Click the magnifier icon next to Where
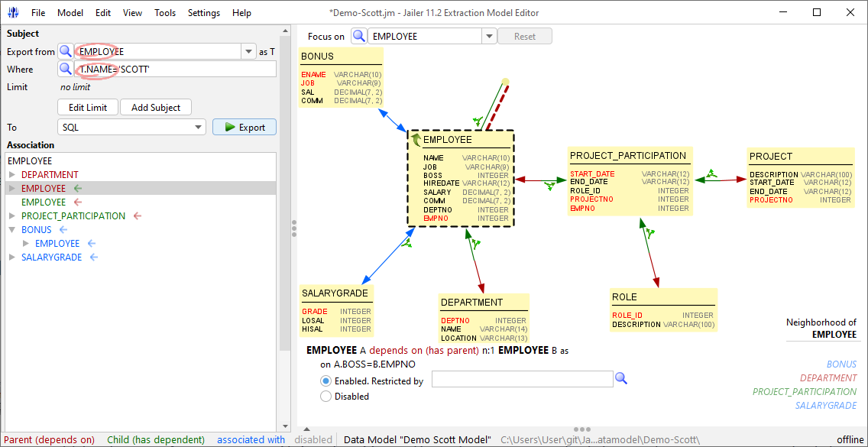Screen dimensions: 868x447 pyautogui.click(x=66, y=70)
